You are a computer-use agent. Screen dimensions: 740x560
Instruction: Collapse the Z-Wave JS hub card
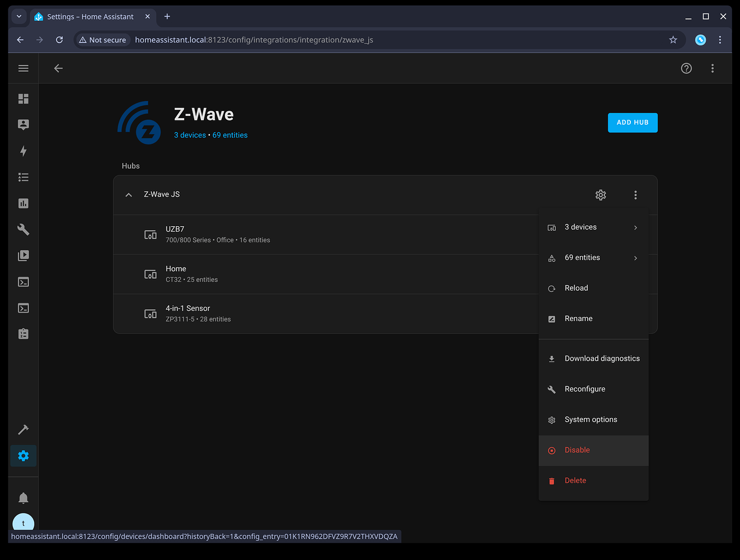[x=128, y=194]
